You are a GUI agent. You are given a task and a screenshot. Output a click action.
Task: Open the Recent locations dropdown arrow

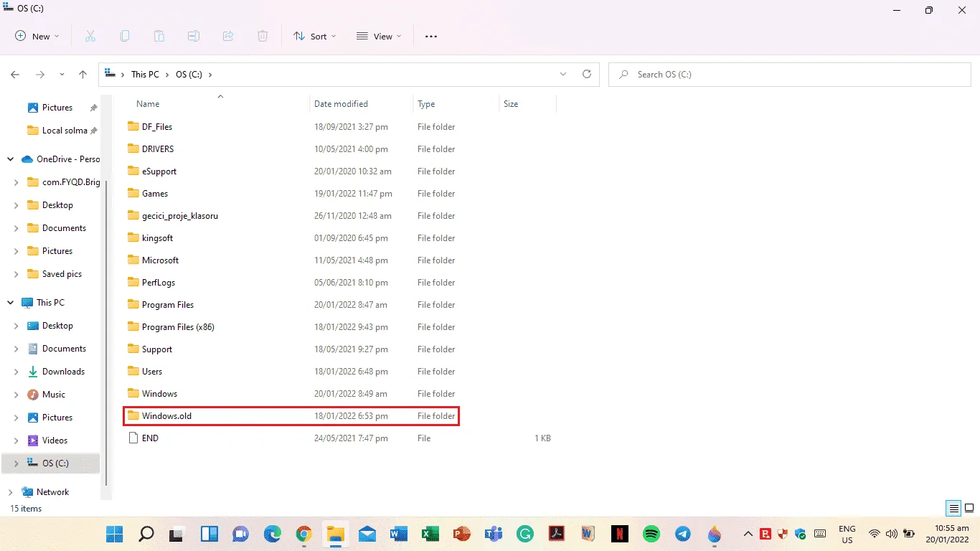[x=62, y=74]
